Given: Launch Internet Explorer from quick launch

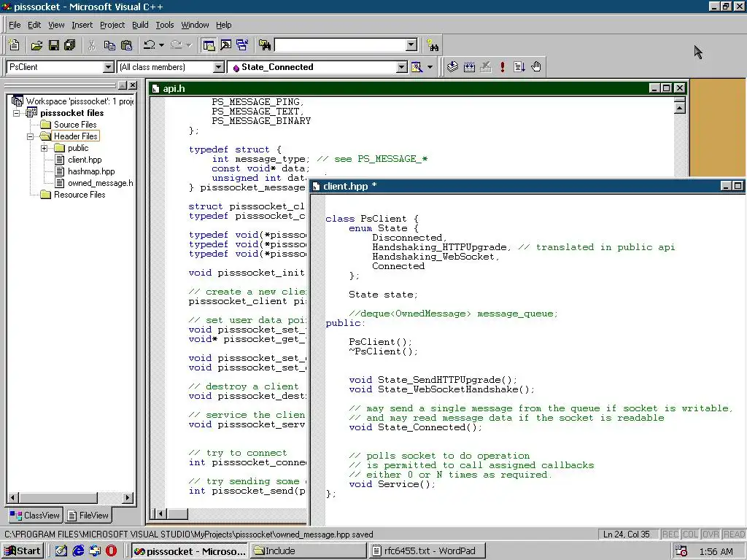Looking at the screenshot, I should point(78,551).
